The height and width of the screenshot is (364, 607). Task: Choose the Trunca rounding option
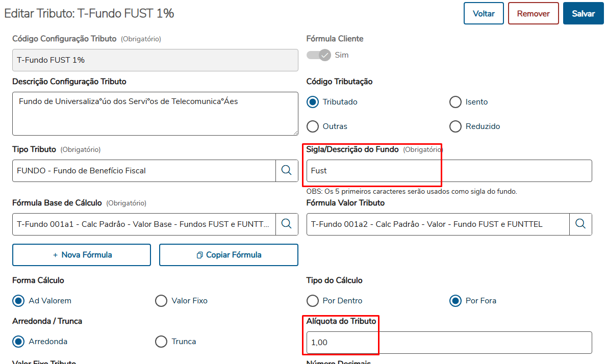161,342
